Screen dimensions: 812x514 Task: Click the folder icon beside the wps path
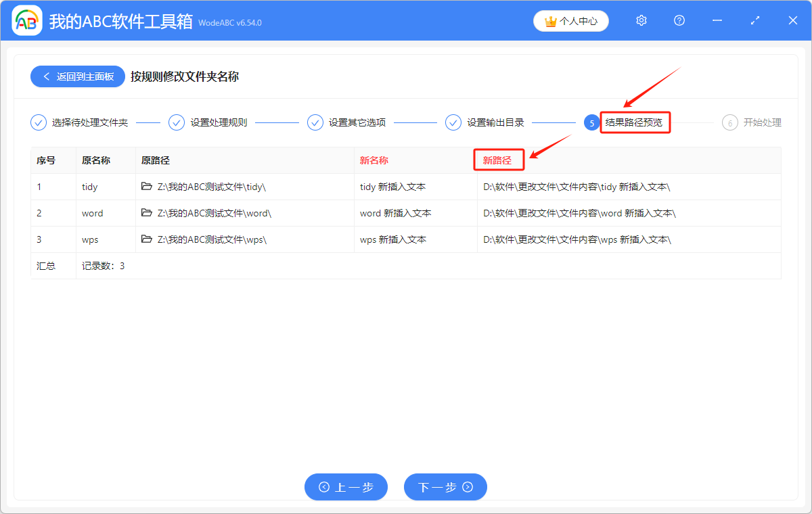pos(148,239)
